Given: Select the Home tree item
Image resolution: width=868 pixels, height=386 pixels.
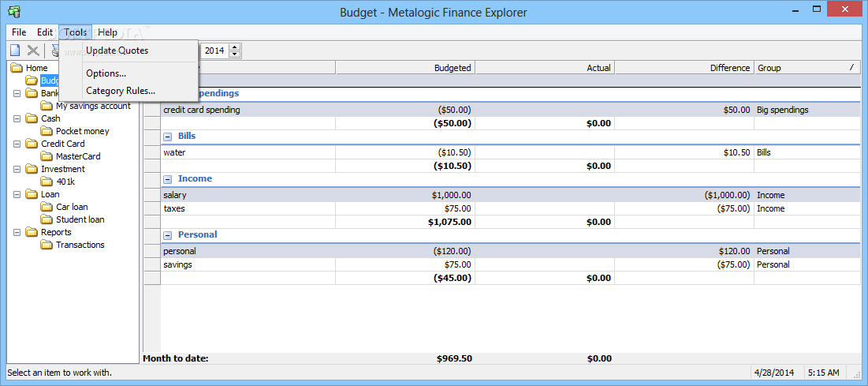Looking at the screenshot, I should pos(36,68).
